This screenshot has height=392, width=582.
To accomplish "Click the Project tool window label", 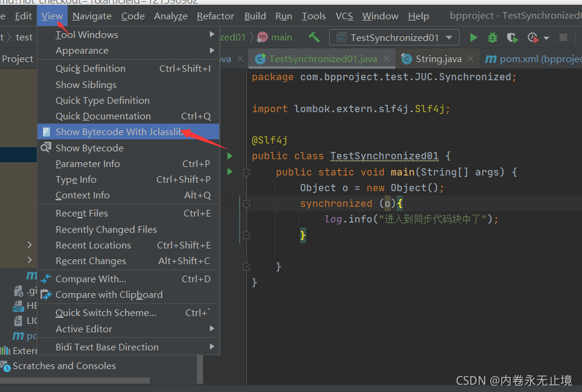I will coord(18,58).
